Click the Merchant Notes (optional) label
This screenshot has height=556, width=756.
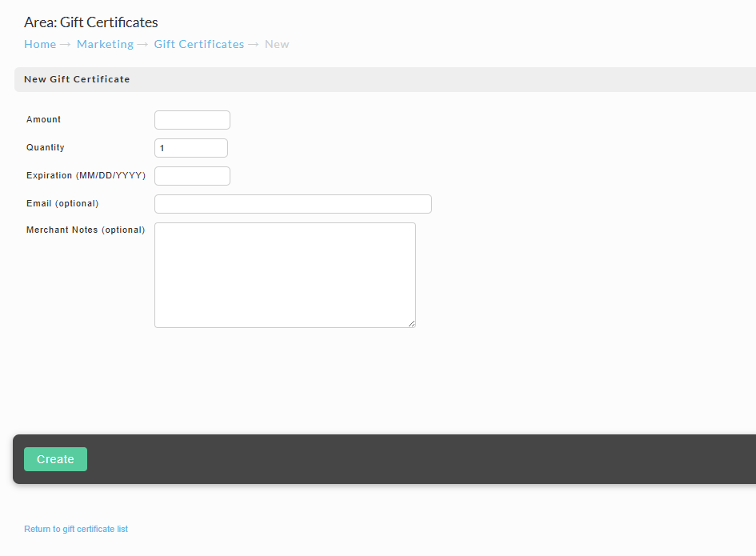(x=86, y=230)
